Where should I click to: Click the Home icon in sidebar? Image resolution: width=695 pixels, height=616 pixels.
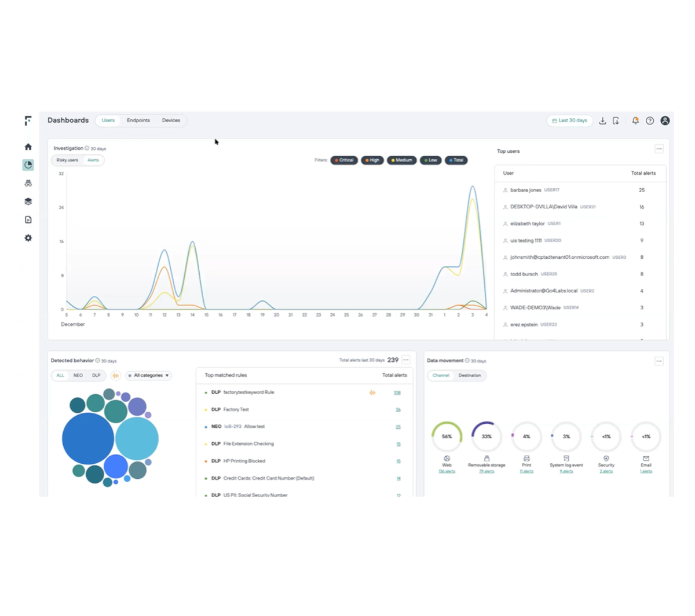(28, 147)
